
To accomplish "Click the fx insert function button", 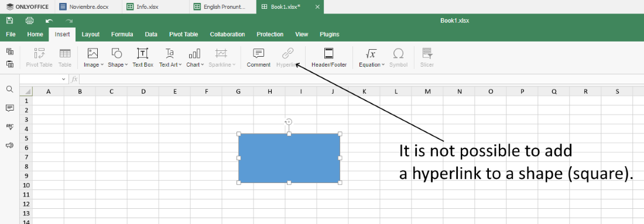I will click(74, 79).
